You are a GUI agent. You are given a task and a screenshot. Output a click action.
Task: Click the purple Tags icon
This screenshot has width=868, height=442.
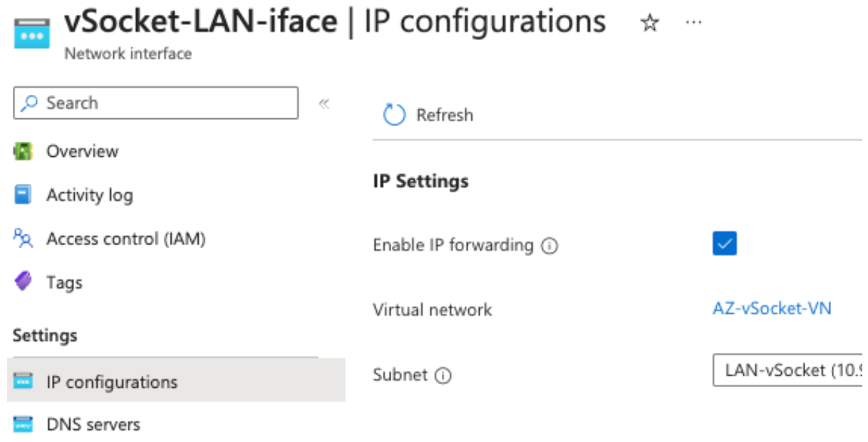pos(24,282)
